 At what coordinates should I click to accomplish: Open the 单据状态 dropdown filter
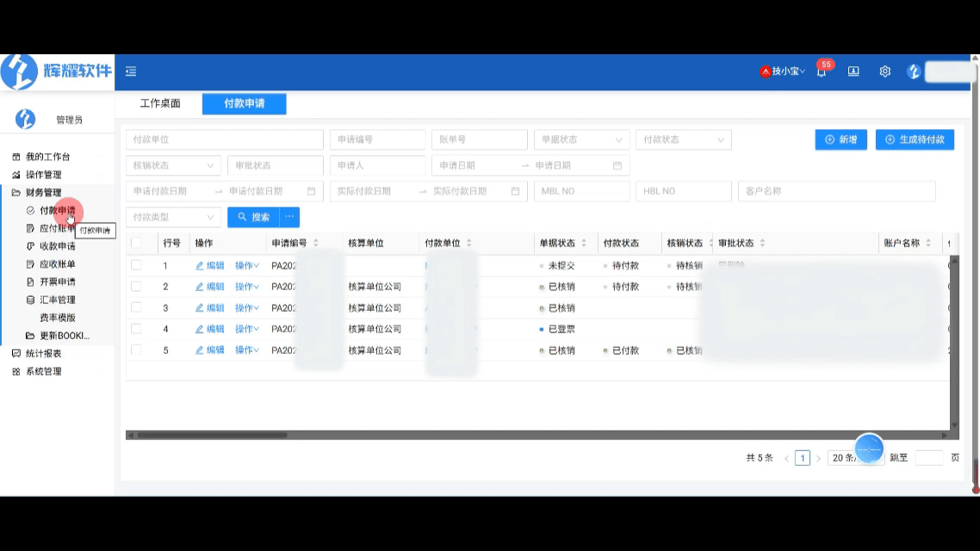tap(581, 139)
